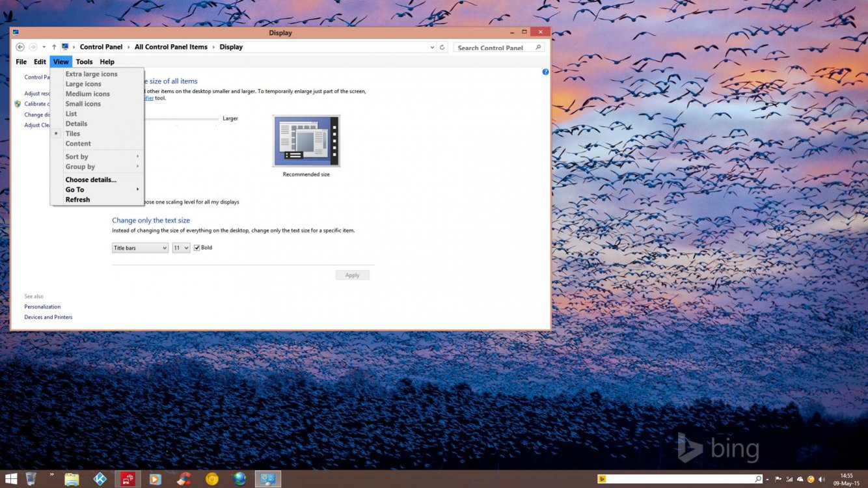868x488 pixels.
Task: Expand the arrow after All Control Panel Items
Action: coord(214,47)
